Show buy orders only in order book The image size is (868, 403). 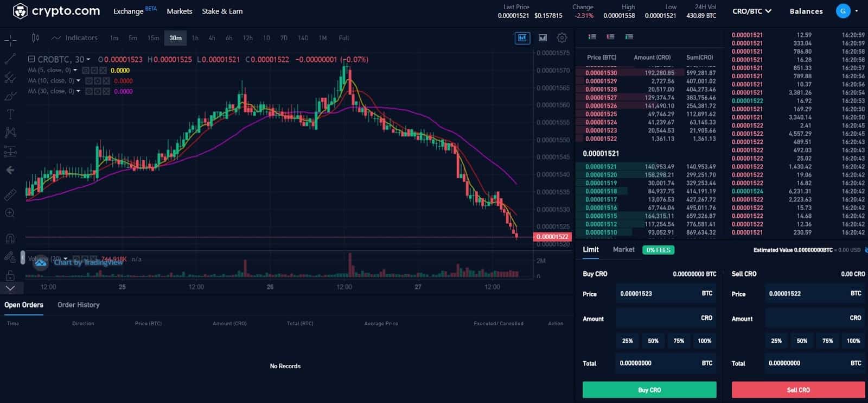click(x=629, y=37)
